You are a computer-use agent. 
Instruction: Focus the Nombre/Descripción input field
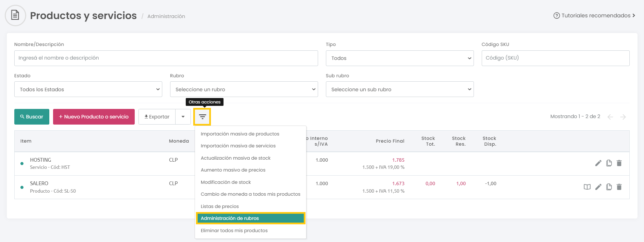[x=166, y=58]
